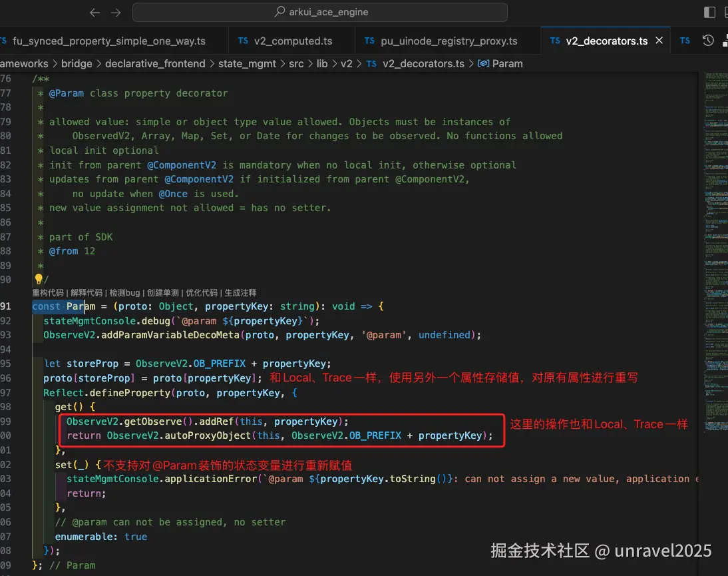Click the arkui_ace_engine search box

coord(320,12)
